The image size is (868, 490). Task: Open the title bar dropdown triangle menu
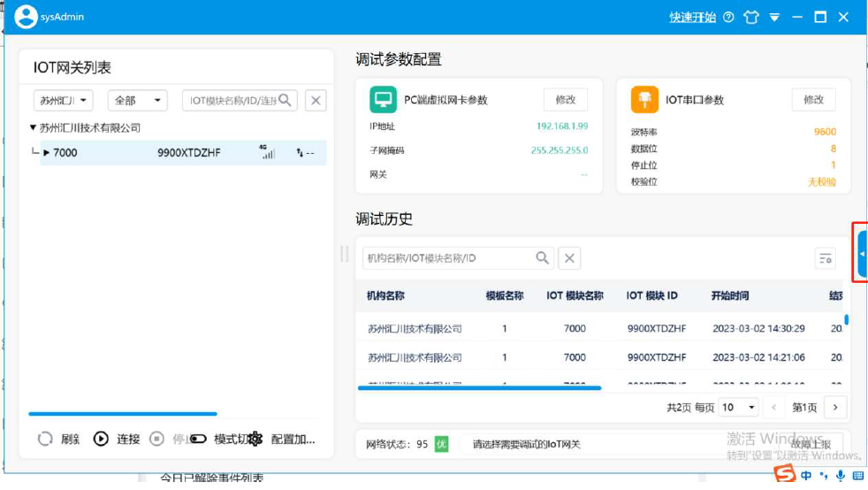(774, 18)
